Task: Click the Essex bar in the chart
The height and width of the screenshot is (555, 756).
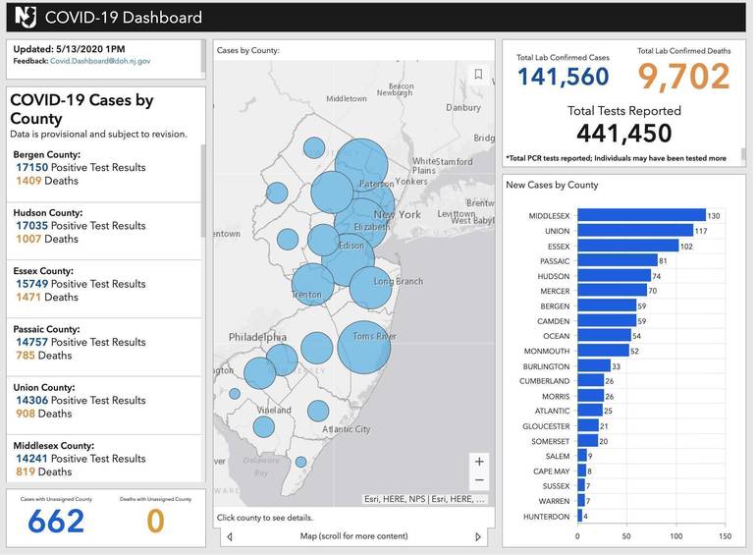Action: coord(627,246)
